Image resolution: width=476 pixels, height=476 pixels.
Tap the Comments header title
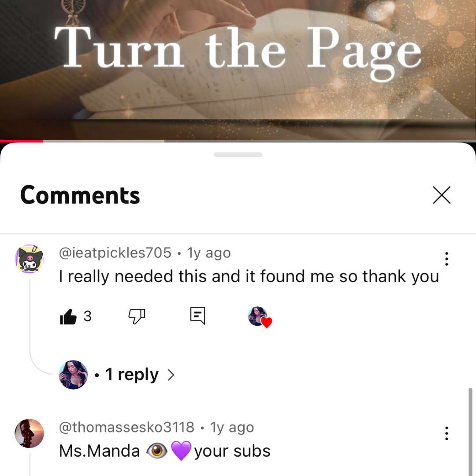pos(80,195)
